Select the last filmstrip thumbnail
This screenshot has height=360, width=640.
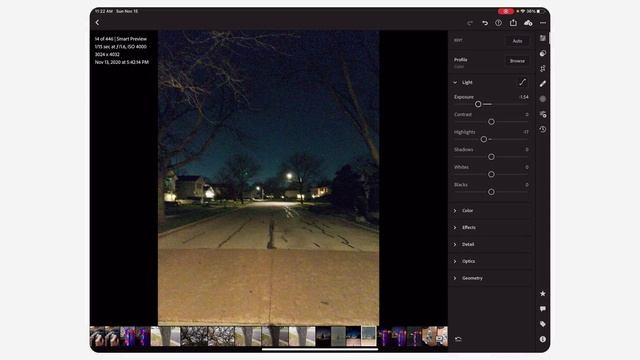(441, 336)
